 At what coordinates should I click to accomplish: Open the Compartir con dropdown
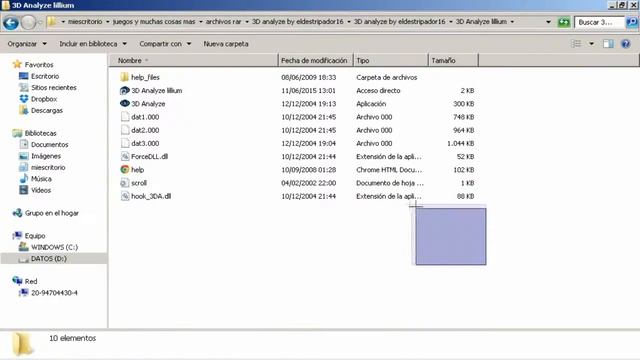click(165, 44)
